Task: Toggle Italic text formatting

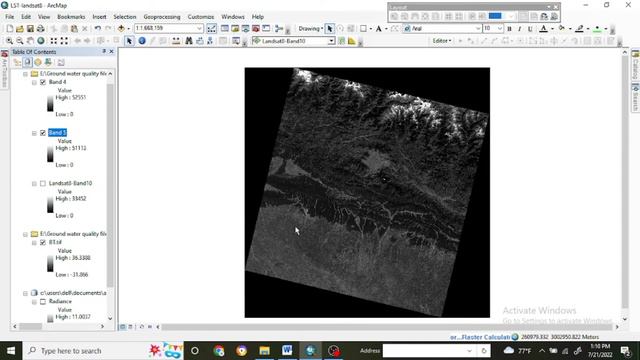Action: click(x=519, y=29)
